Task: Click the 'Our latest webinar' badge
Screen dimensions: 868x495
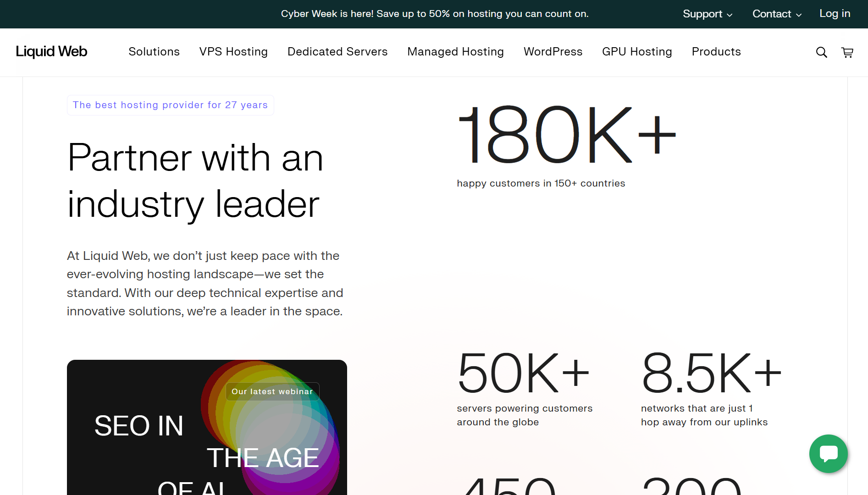Action: (x=272, y=391)
